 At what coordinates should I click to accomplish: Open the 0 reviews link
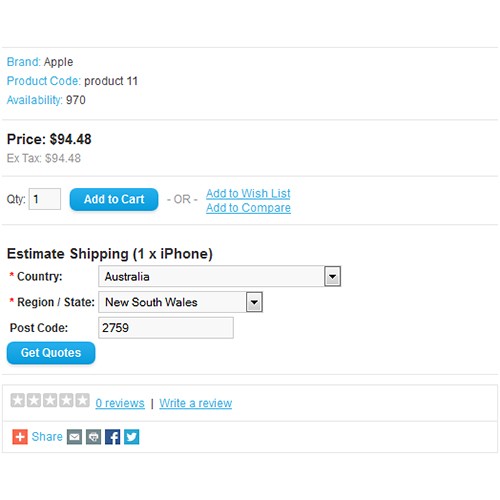(x=120, y=403)
